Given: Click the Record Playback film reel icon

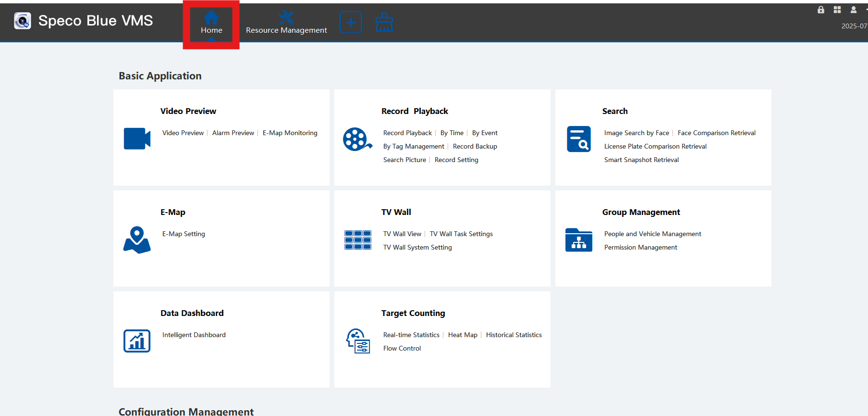Looking at the screenshot, I should [x=357, y=139].
